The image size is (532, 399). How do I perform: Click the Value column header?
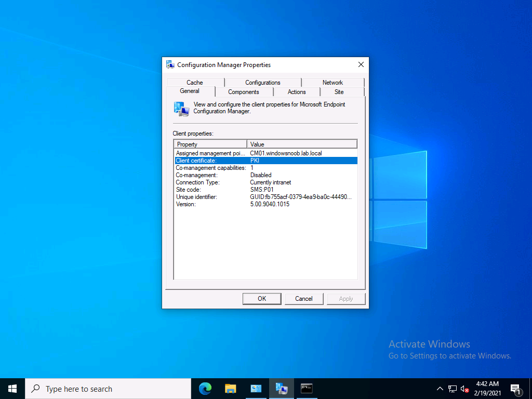click(302, 144)
